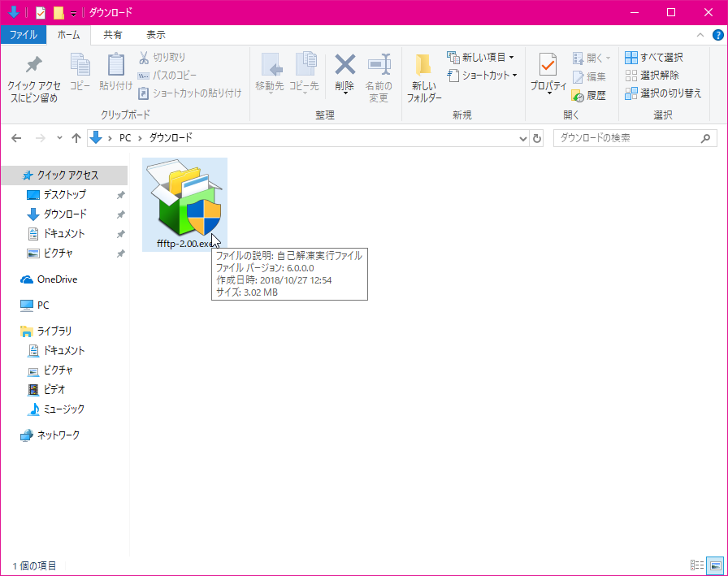This screenshot has width=728, height=576.
Task: Select Desktop (デスクトップ) in Quick Access
Action: coord(65,194)
